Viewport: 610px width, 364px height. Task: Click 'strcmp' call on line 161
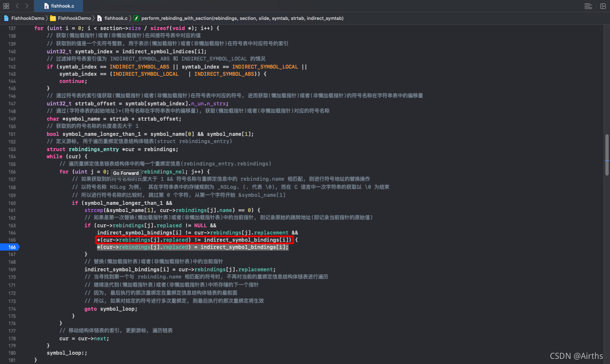point(94,210)
